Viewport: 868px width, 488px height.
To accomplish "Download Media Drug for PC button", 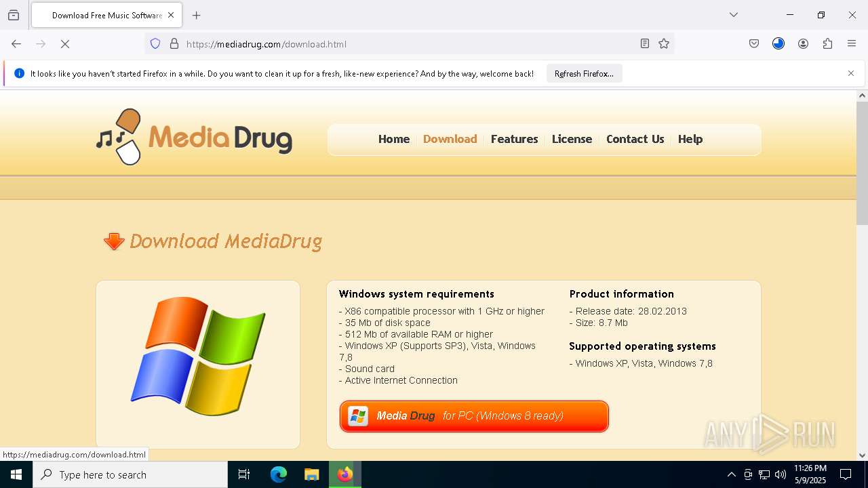I will (x=474, y=416).
